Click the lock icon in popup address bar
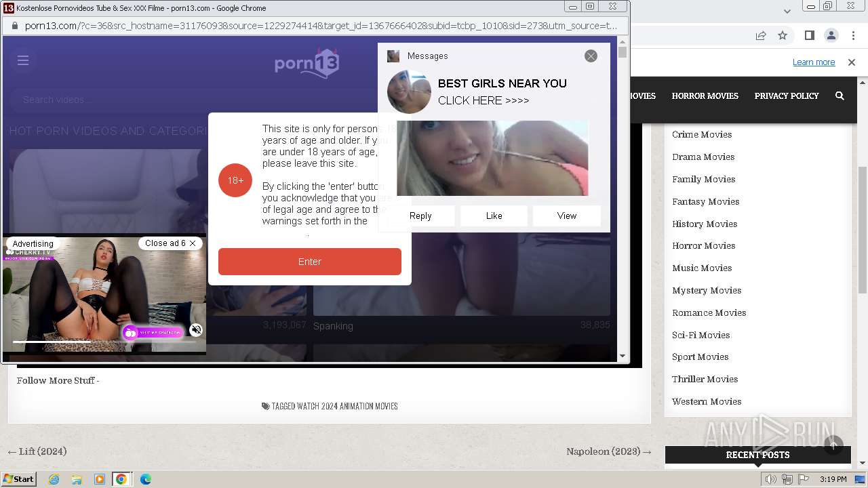This screenshot has width=868, height=488. pos(14,26)
